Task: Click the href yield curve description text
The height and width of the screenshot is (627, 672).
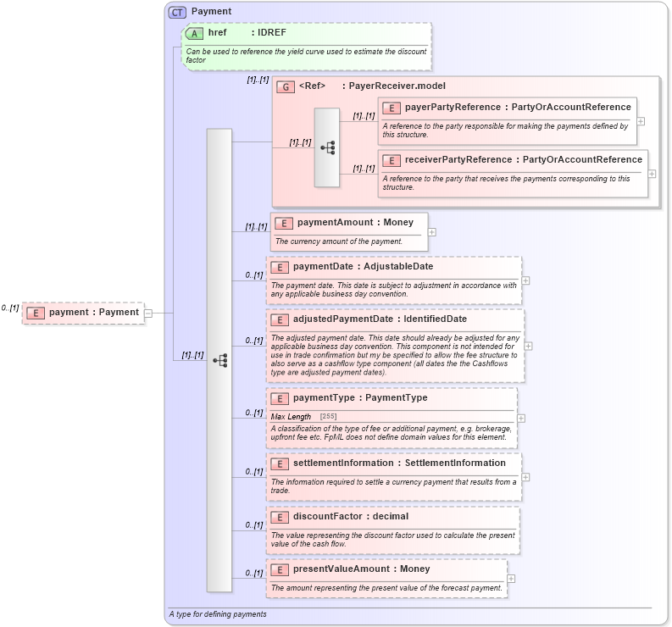Action: click(x=306, y=56)
